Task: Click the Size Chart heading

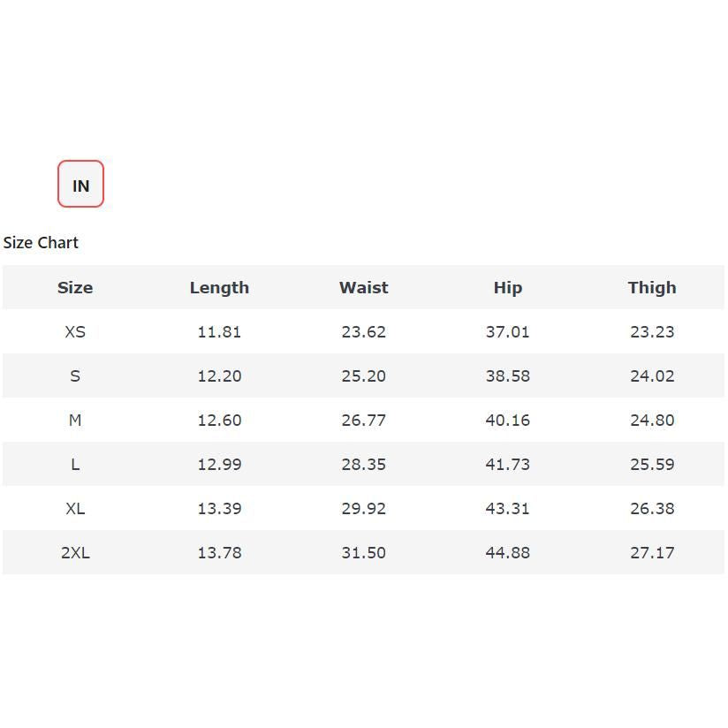Action: [x=41, y=243]
